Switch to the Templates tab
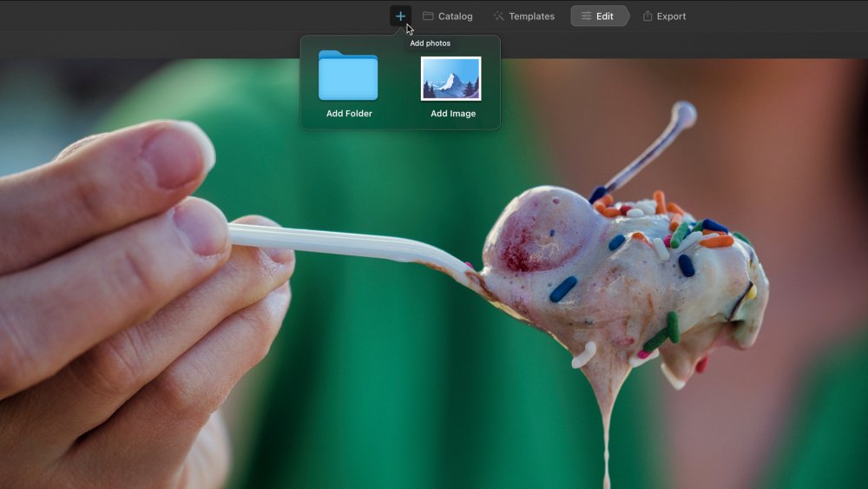 (524, 16)
